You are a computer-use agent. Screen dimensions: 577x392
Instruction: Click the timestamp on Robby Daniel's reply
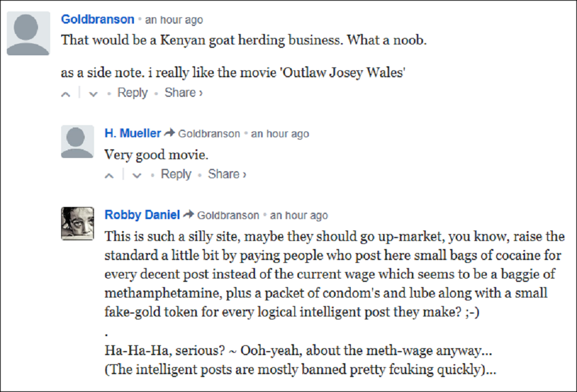[299, 215]
